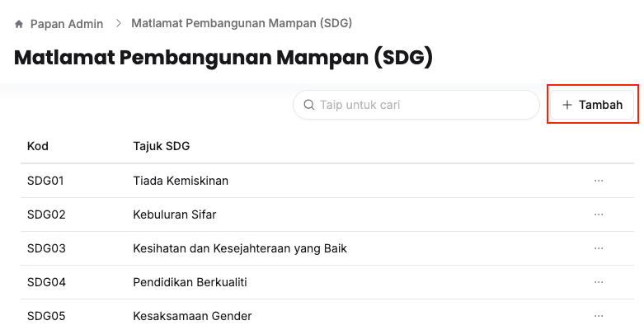The image size is (644, 330).
Task: Open the SDG02 row actions menu
Action: coord(599,214)
